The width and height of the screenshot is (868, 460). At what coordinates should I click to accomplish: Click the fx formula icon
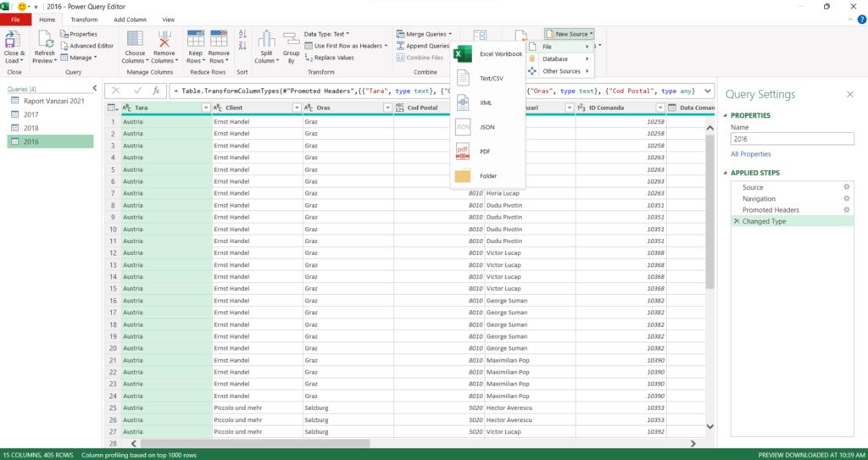pyautogui.click(x=156, y=91)
